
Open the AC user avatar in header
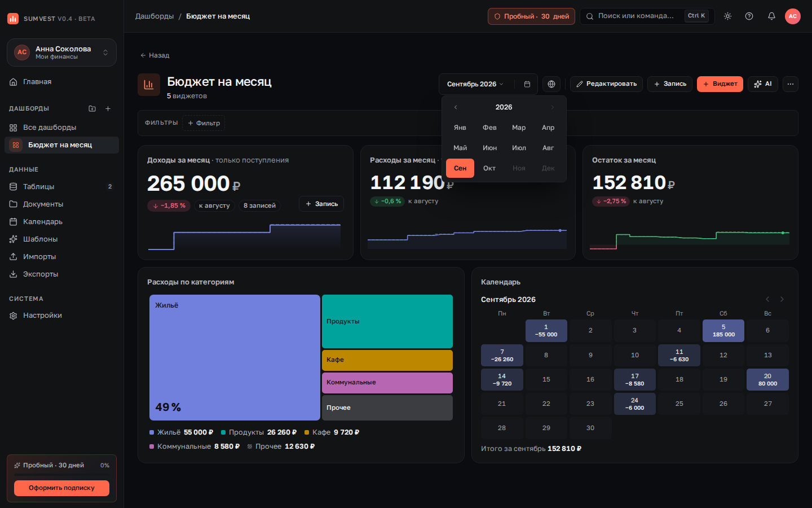[x=793, y=16]
